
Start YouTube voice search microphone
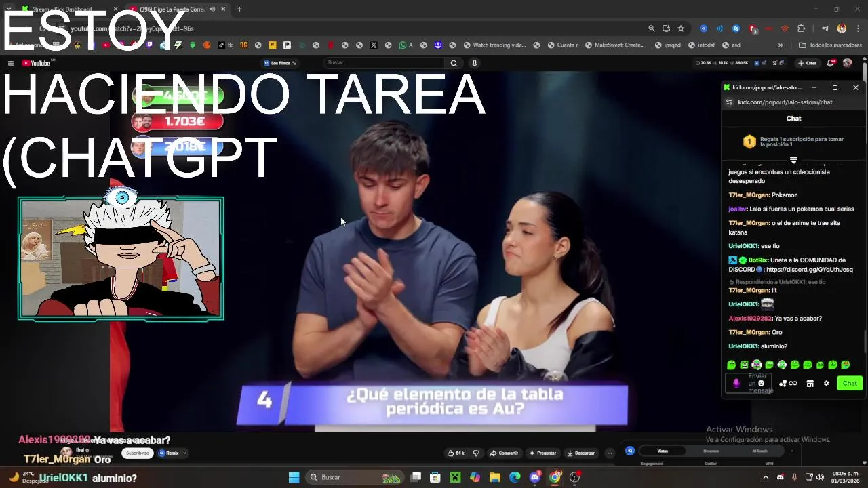point(475,63)
